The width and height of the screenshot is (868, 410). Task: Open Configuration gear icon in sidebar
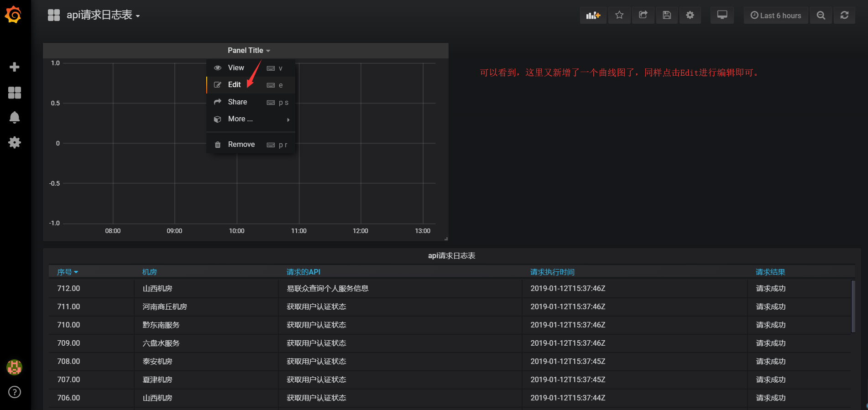pos(15,142)
